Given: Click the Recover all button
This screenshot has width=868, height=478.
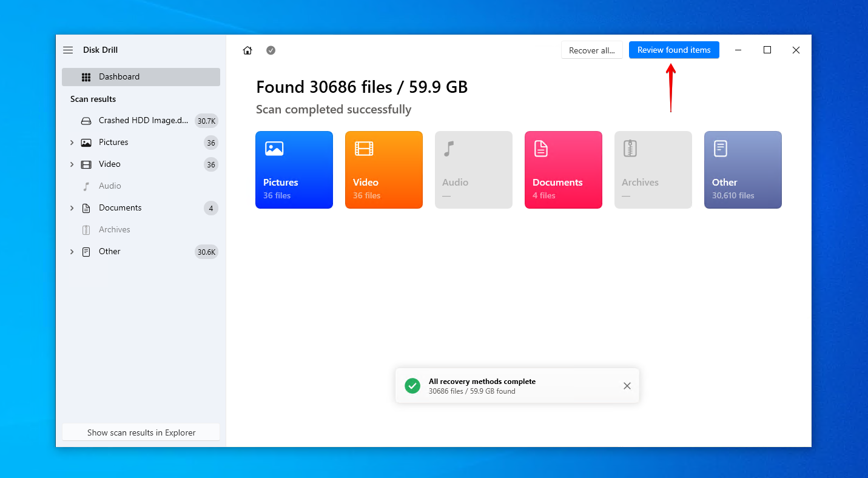Looking at the screenshot, I should 591,50.
